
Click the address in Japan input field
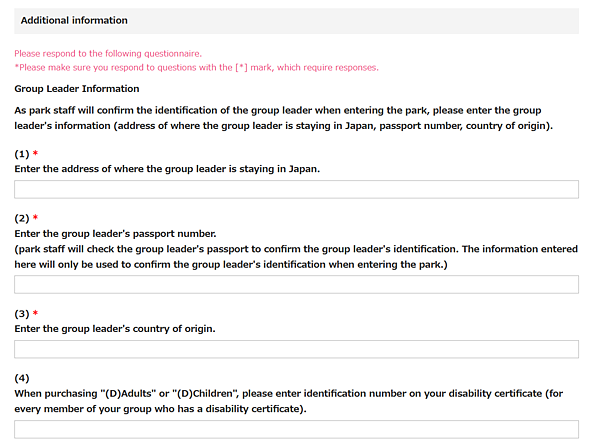click(296, 189)
